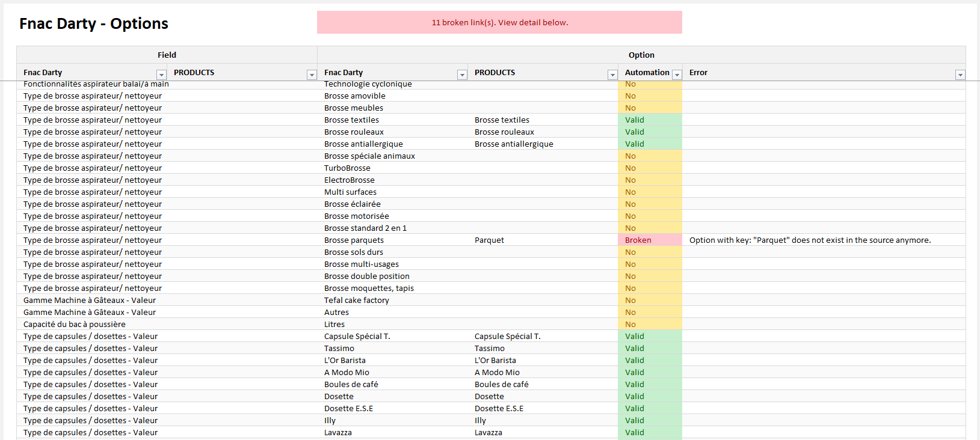
Task: Select the red Broken status cell
Action: click(650, 240)
